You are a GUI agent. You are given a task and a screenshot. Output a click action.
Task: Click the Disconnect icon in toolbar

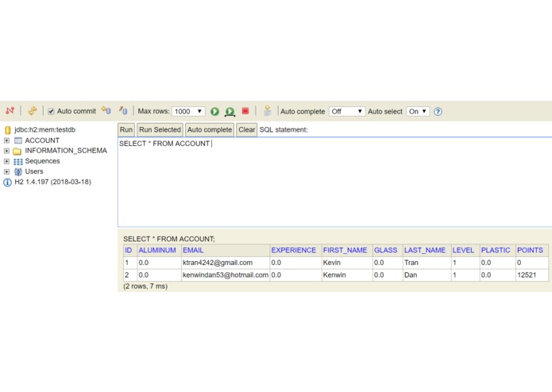(x=10, y=111)
